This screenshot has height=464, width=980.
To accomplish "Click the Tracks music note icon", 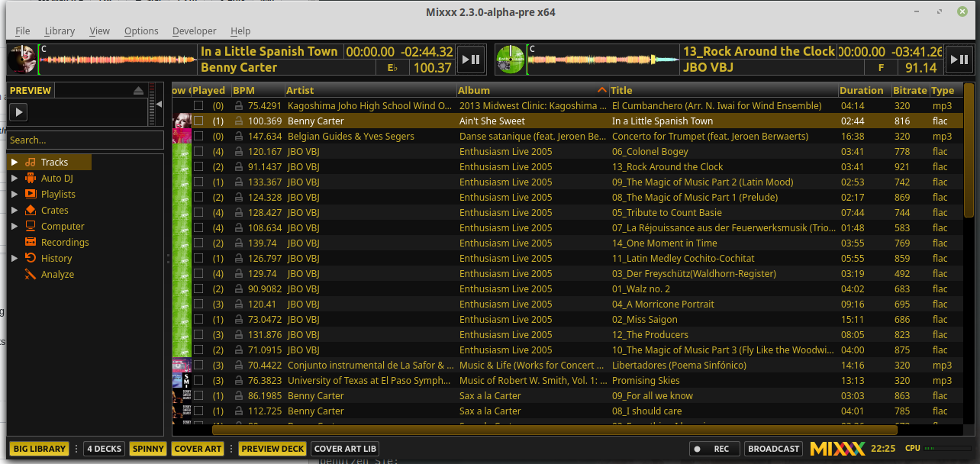I will (x=31, y=163).
